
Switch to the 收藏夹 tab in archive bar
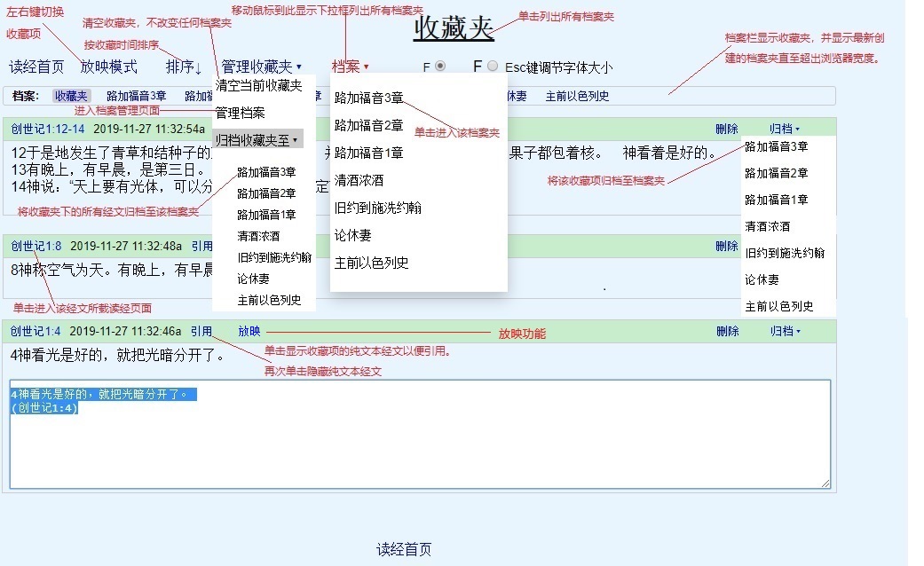(70, 97)
